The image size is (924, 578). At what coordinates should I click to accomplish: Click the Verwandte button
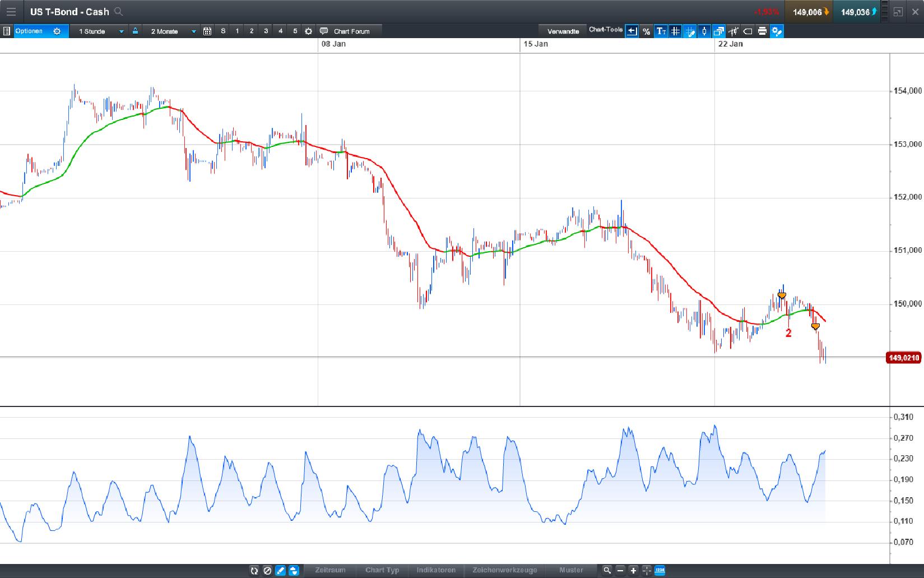tap(563, 31)
